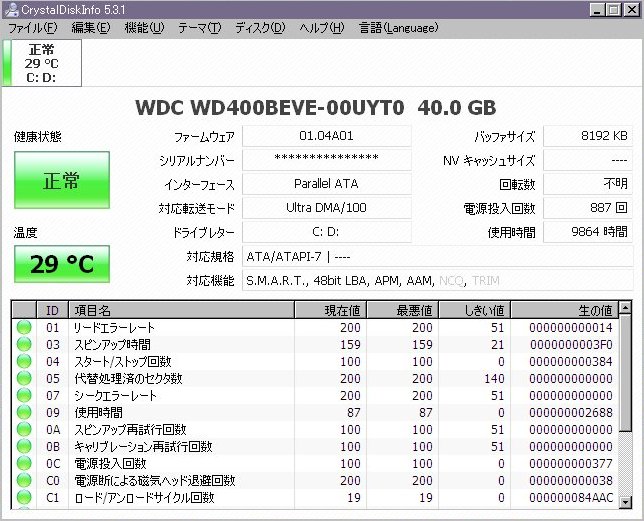Open the 機能(U) menu

click(144, 28)
